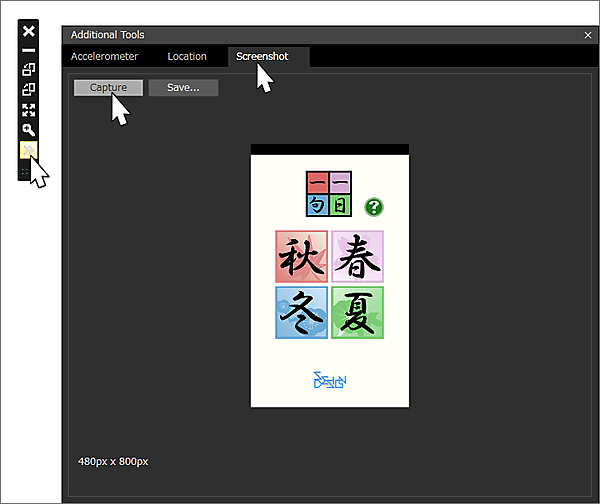The height and width of the screenshot is (504, 600).
Task: Switch to the Location tab
Action: tap(187, 56)
